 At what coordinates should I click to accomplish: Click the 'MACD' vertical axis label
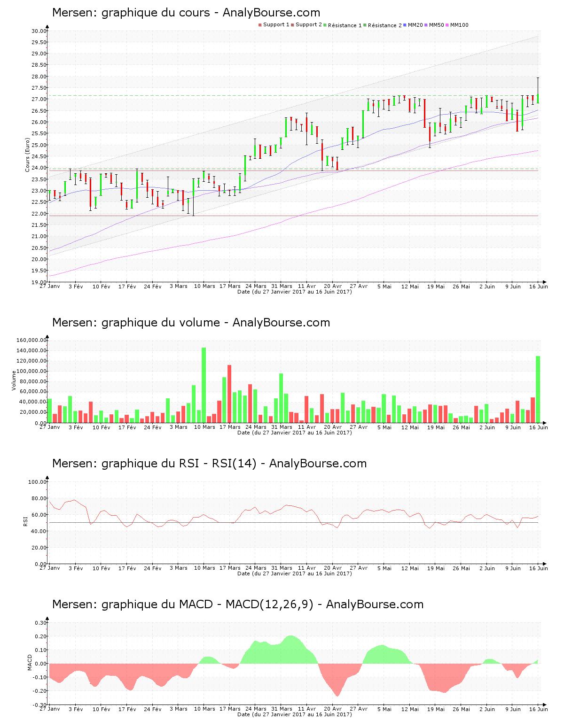point(30,662)
